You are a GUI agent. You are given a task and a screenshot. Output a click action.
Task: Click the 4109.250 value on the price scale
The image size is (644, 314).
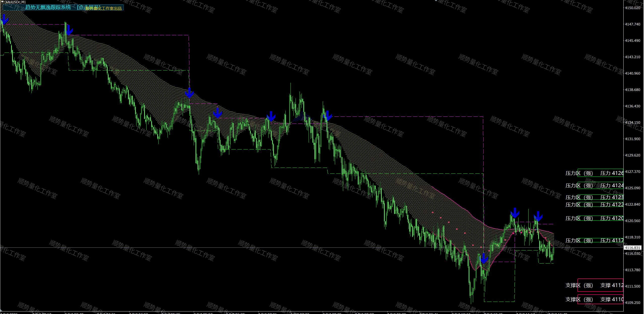point(632,303)
